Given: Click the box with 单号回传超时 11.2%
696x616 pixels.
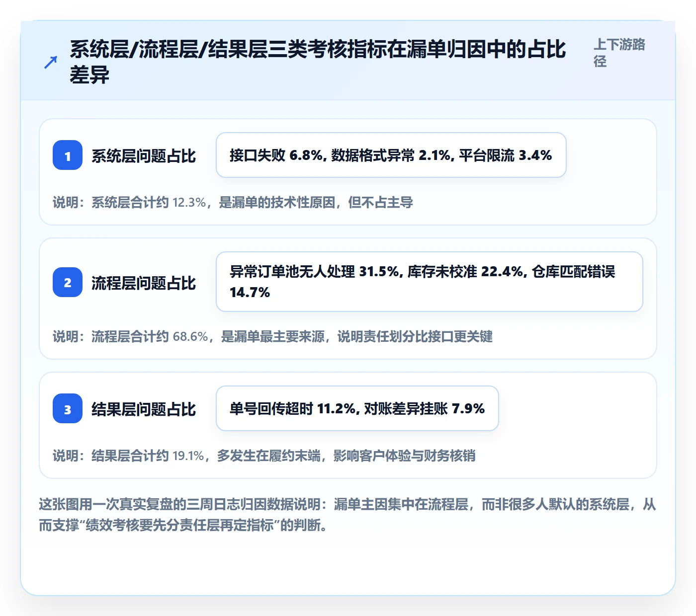Looking at the screenshot, I should (357, 408).
